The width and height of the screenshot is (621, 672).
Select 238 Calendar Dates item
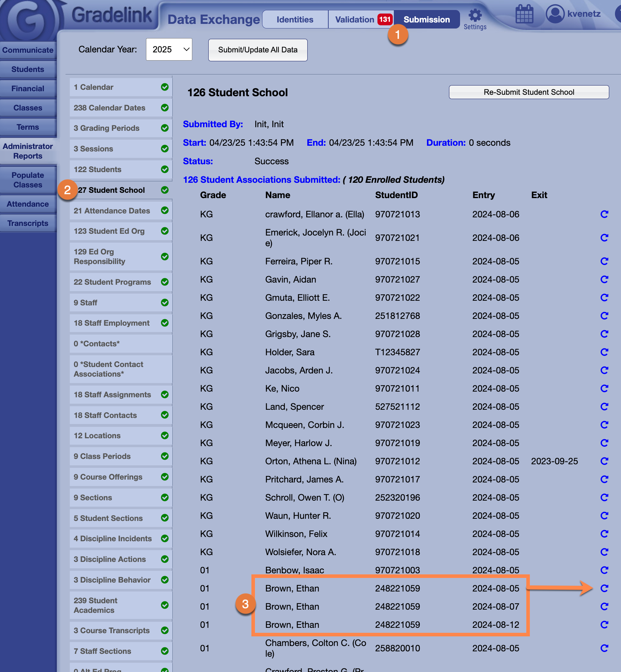[121, 108]
